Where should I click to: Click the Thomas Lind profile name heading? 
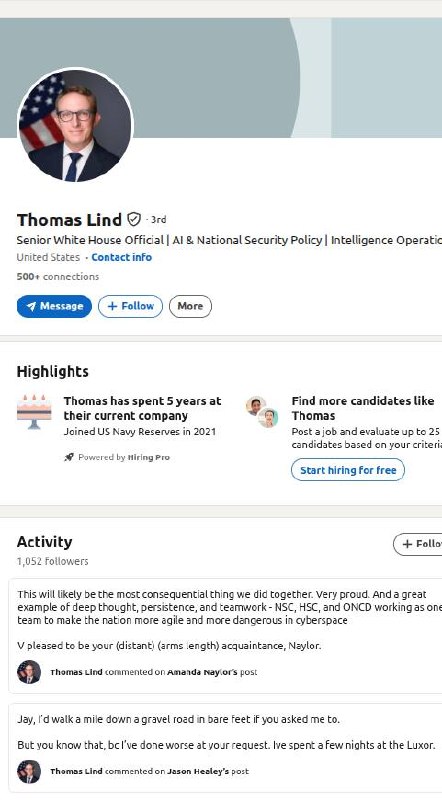69,220
